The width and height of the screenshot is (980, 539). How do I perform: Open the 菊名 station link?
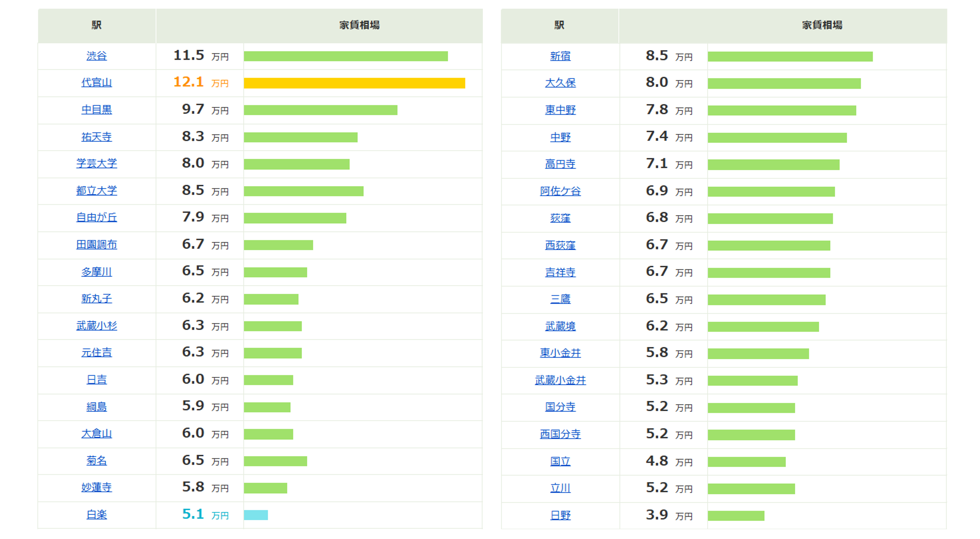pyautogui.click(x=97, y=461)
